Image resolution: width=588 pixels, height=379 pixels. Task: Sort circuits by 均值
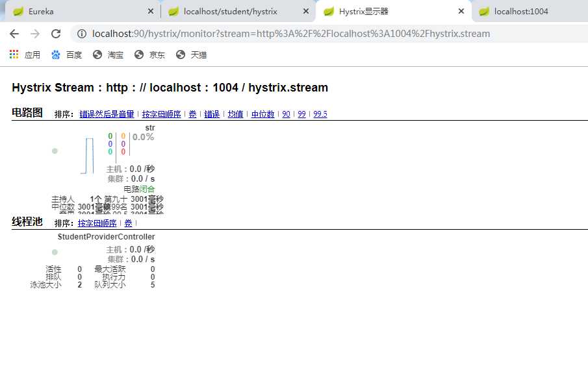pyautogui.click(x=235, y=114)
